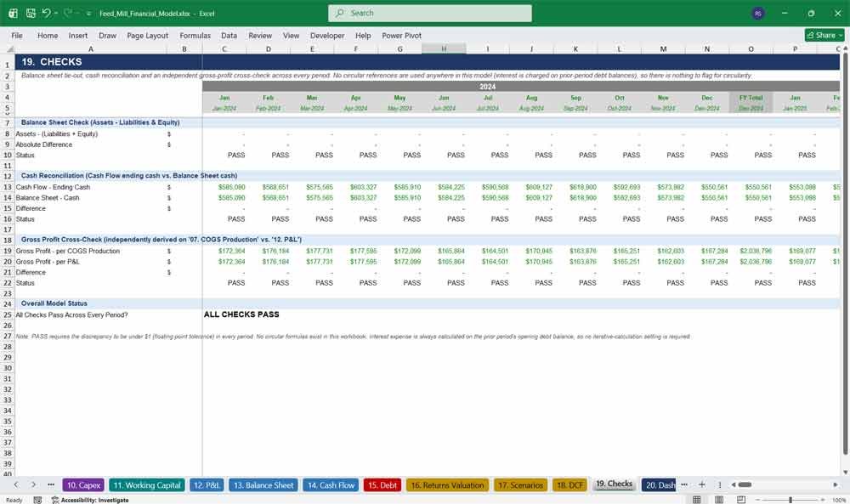850x504 pixels.
Task: Switch to '14. Cash Flow' sheet tab
Action: 331,485
